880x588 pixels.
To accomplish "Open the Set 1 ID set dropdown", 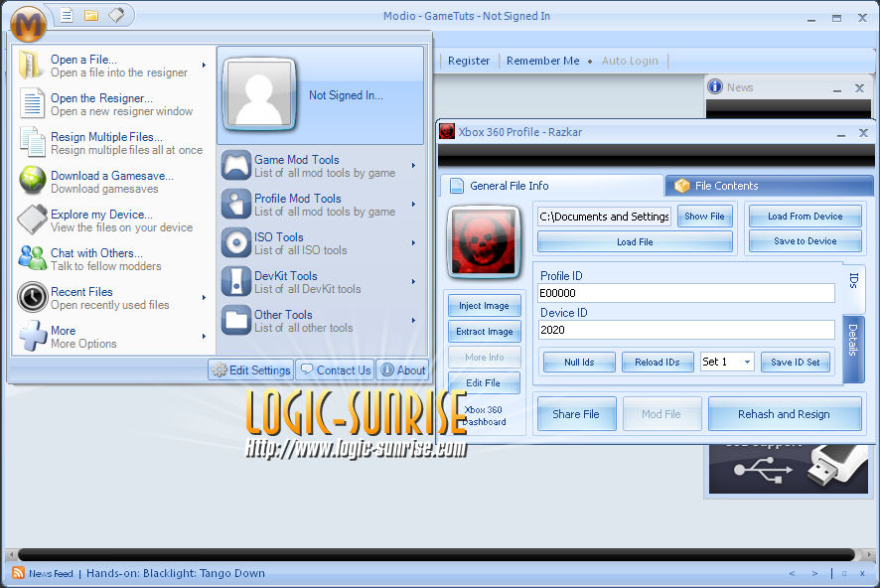I will 747,362.
